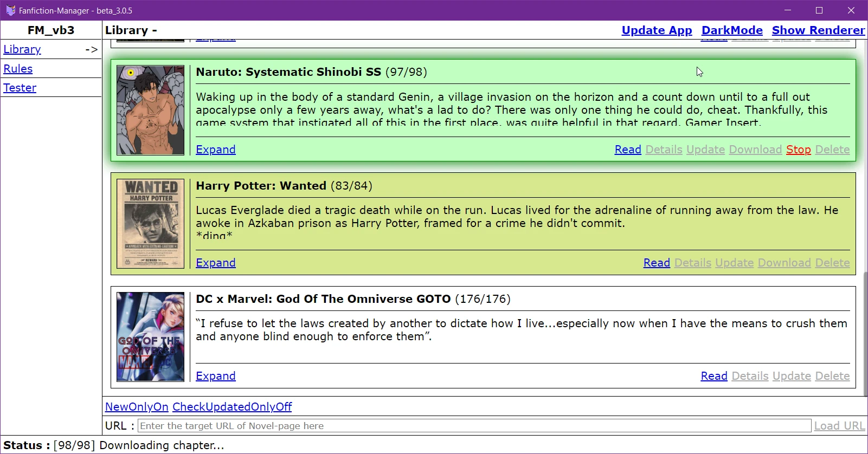Expand the Naruto Systematic Shinobi entry

[216, 150]
